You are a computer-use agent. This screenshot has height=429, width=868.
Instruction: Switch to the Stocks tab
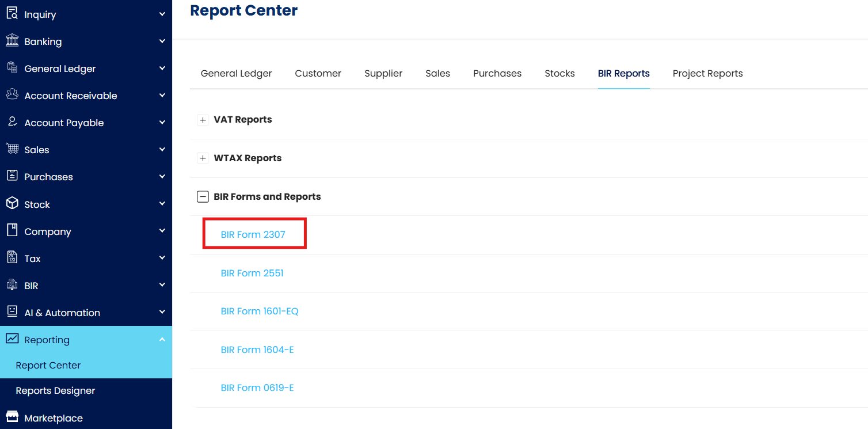(x=559, y=74)
